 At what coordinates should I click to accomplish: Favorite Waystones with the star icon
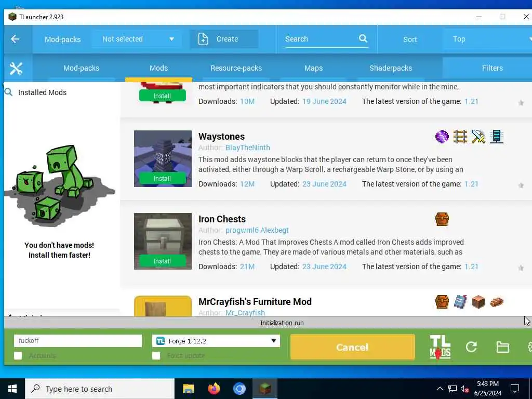point(521,185)
